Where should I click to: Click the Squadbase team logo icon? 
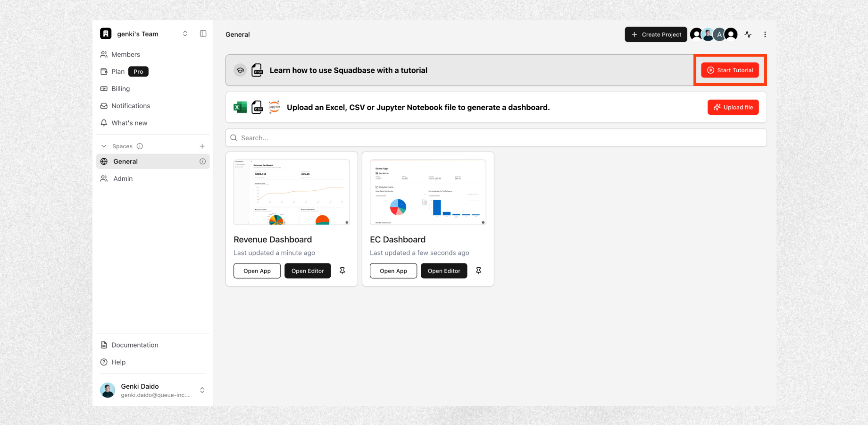(106, 34)
